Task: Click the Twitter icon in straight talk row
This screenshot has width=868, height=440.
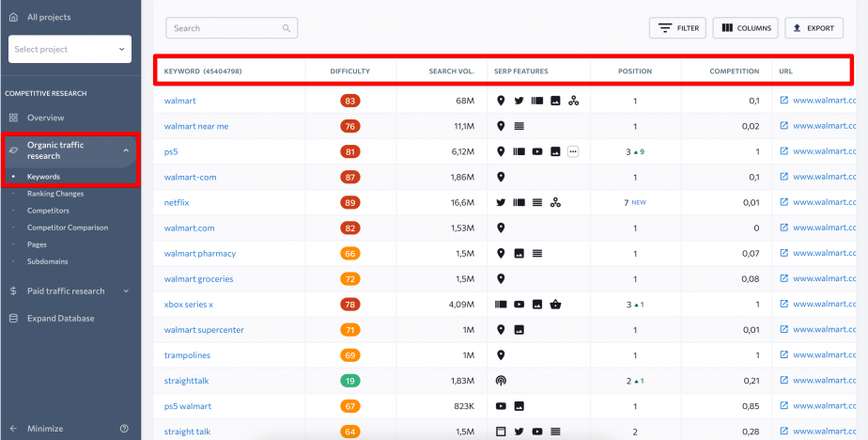Action: [x=519, y=432]
